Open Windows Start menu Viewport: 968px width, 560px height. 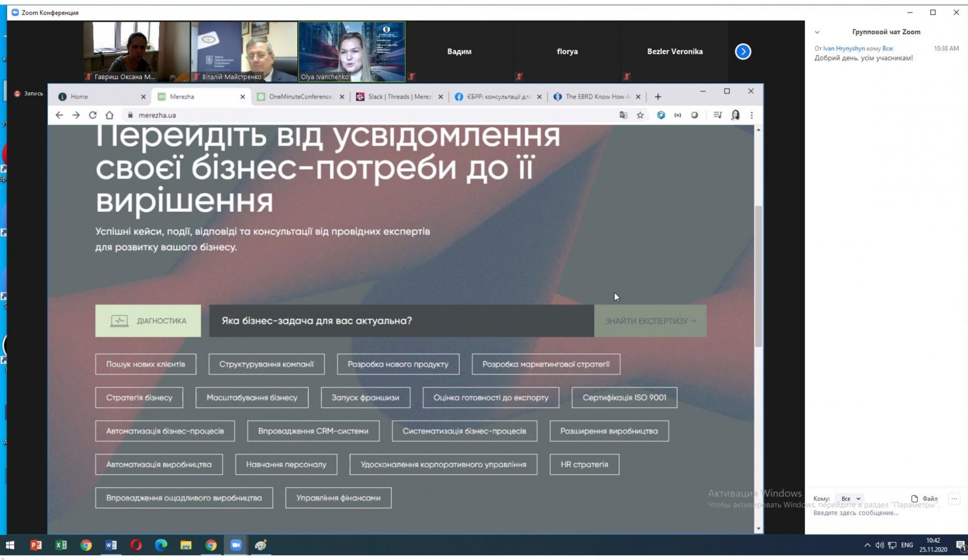(10, 545)
